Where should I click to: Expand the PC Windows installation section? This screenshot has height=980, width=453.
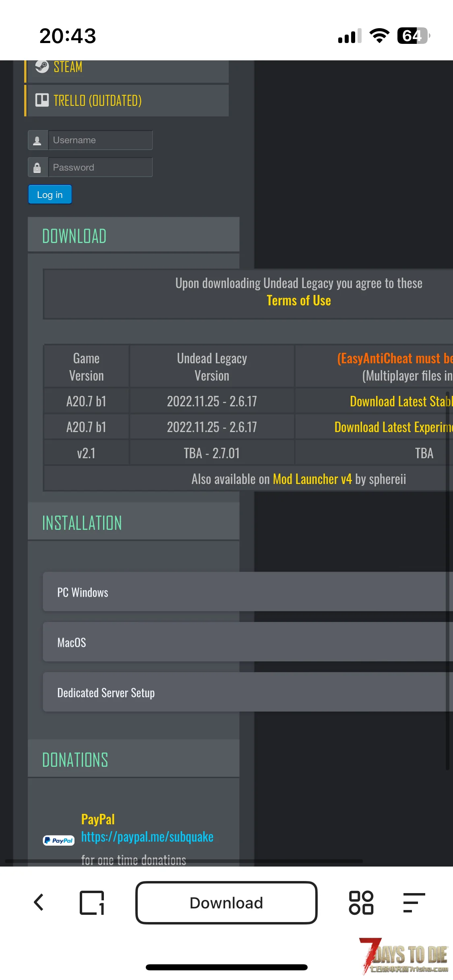pos(248,592)
